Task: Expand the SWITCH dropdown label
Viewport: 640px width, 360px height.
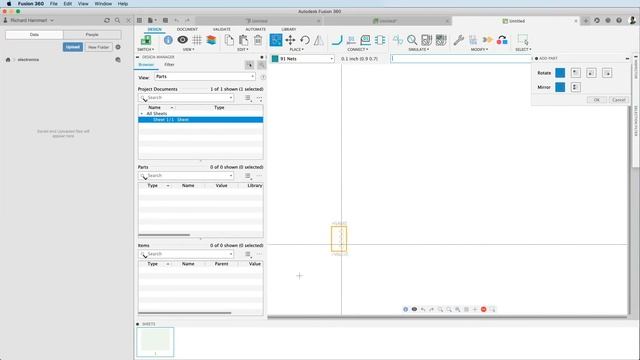Action: coord(146,49)
